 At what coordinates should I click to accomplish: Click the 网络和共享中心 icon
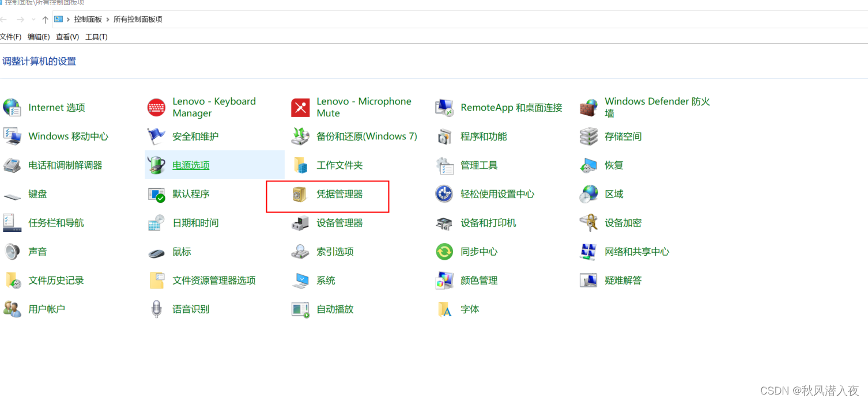pos(588,251)
